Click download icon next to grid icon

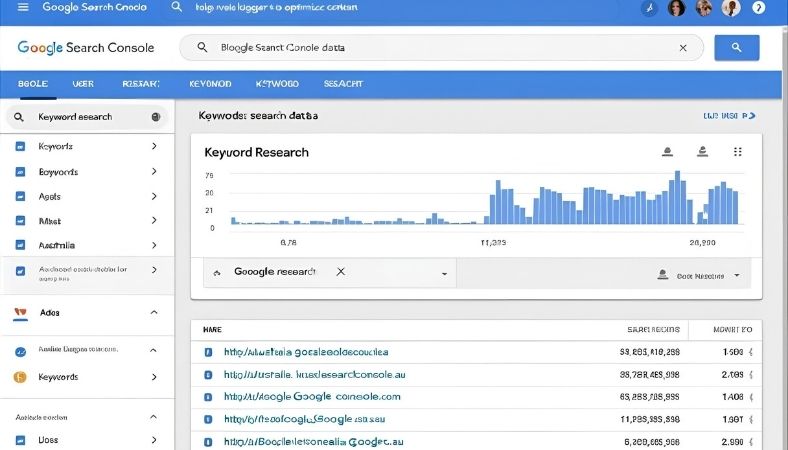[x=703, y=151]
